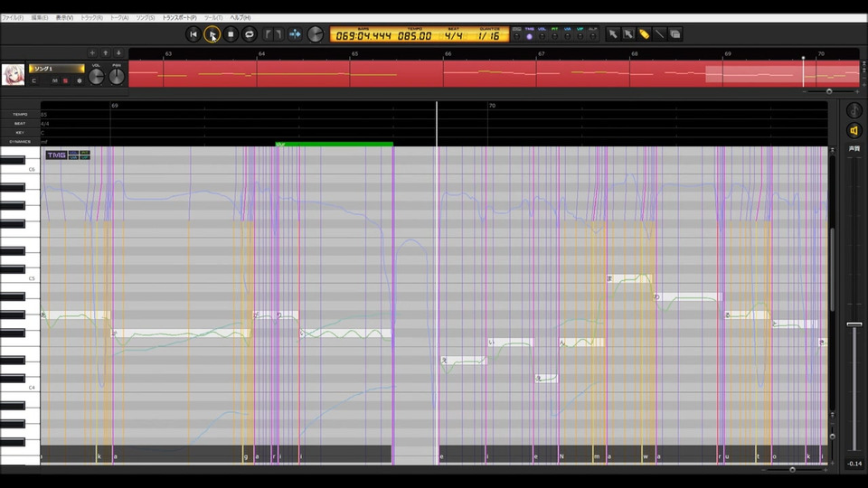This screenshot has height=488, width=868.
Task: Rewind to the song start
Action: 193,34
